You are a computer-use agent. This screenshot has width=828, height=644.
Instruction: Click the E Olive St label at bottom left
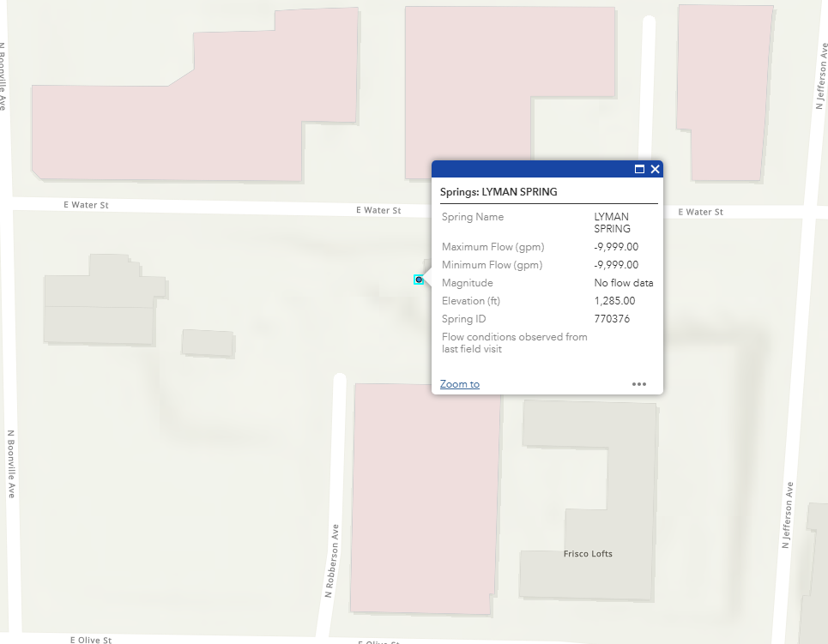(x=91, y=640)
